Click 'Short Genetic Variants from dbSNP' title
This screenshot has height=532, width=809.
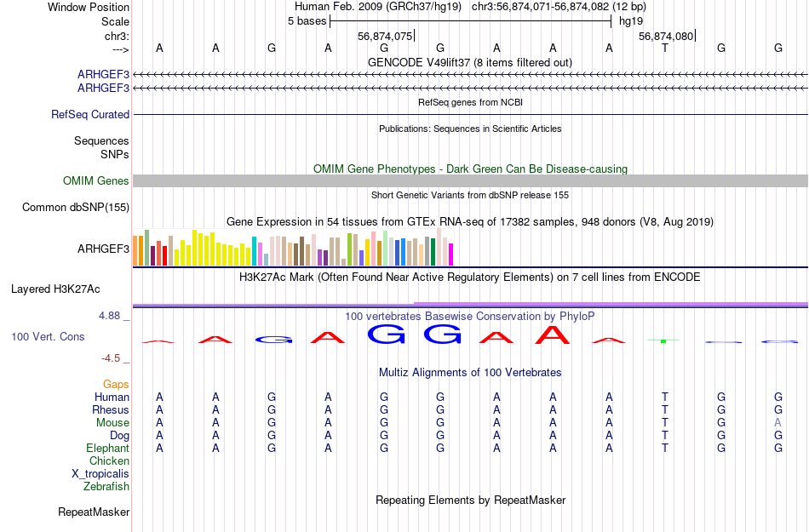coord(470,195)
